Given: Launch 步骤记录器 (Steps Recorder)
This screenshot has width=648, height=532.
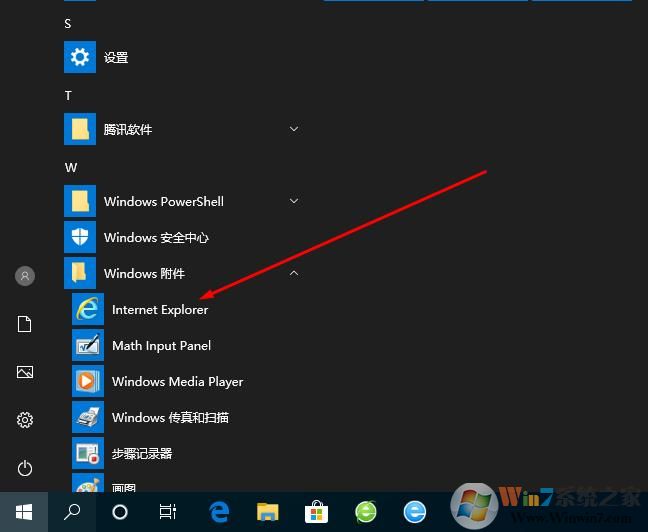Looking at the screenshot, I should pos(142,454).
